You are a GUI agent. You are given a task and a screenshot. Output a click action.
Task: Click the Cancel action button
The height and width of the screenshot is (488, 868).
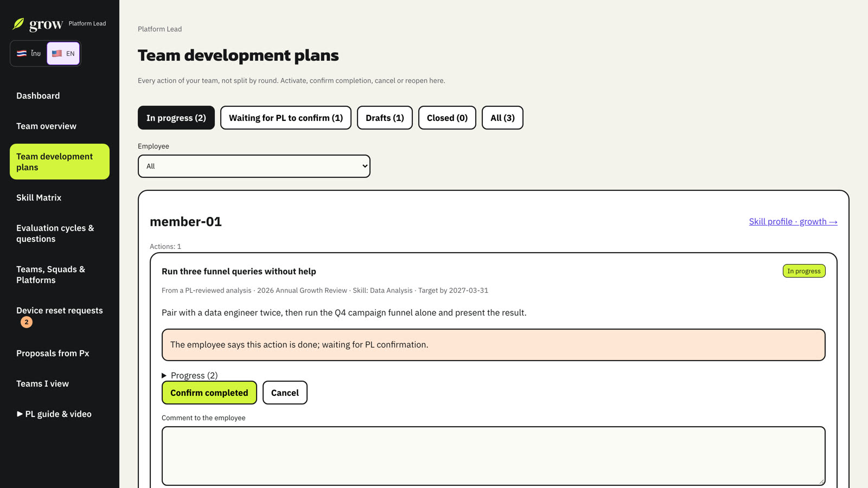click(x=285, y=393)
